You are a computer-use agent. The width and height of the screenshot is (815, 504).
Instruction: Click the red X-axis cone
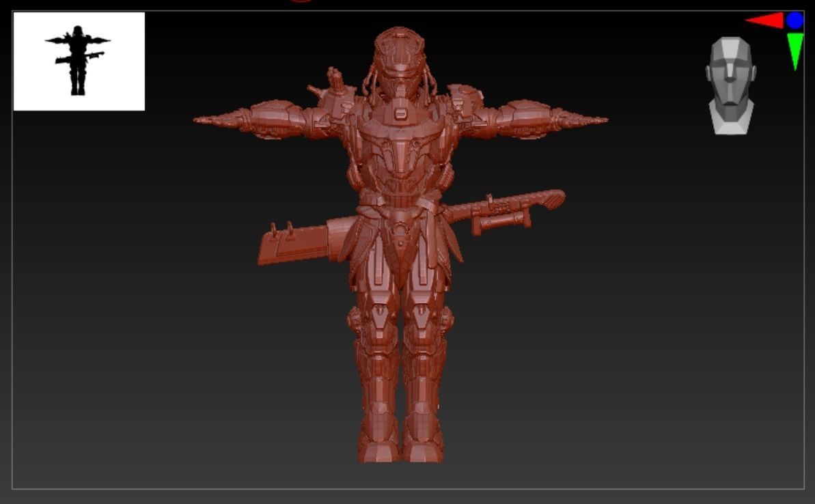pyautogui.click(x=764, y=20)
